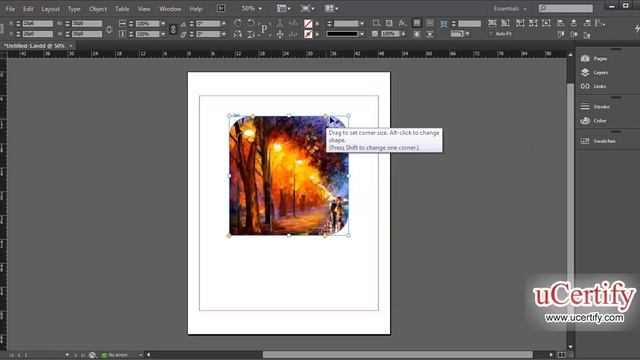Click the Y position input field

point(38,34)
